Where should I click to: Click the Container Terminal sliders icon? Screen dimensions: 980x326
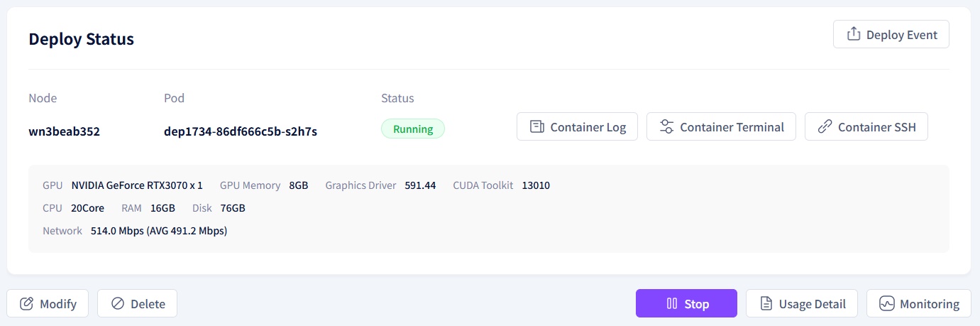tap(667, 127)
